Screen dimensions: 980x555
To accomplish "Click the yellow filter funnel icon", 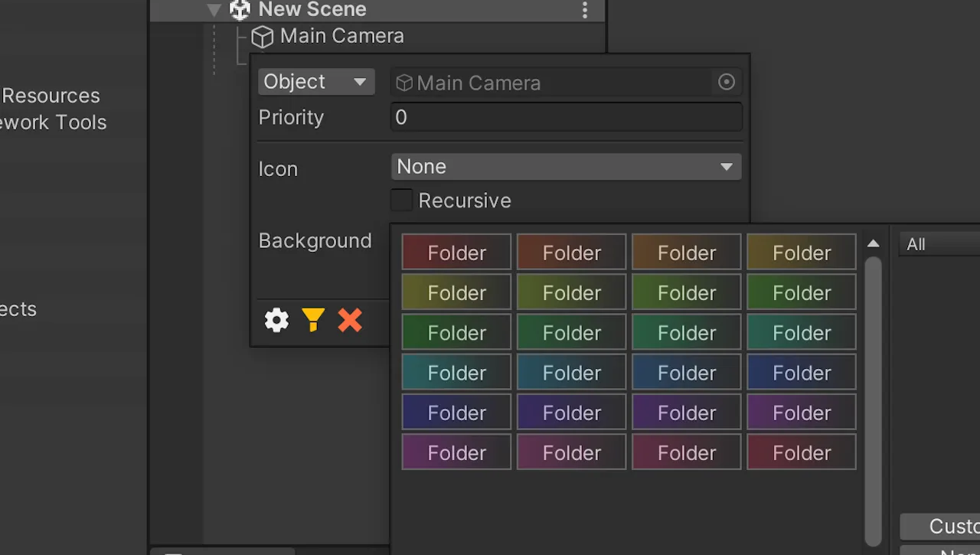I will coord(313,320).
